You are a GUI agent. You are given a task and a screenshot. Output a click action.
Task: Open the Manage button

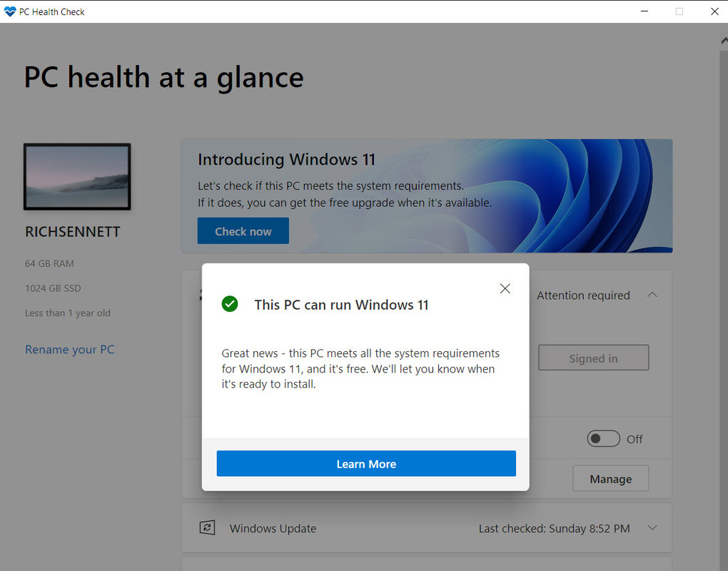(x=610, y=479)
